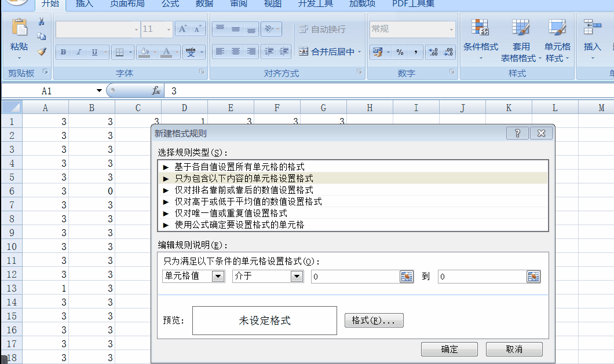Click the Copy icon in clipboard group
Screen dimensions: 614x364
(42, 36)
